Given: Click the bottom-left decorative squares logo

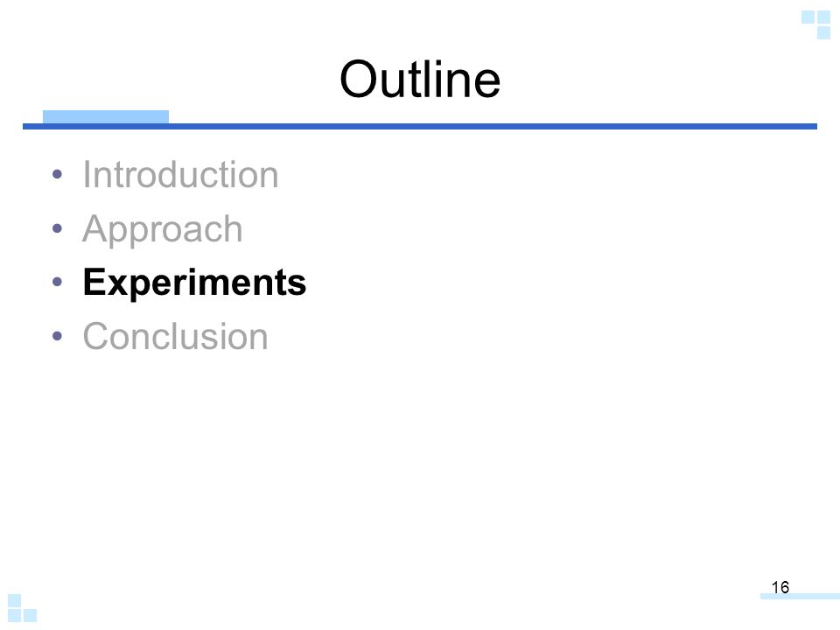Looking at the screenshot, I should pyautogui.click(x=23, y=607).
